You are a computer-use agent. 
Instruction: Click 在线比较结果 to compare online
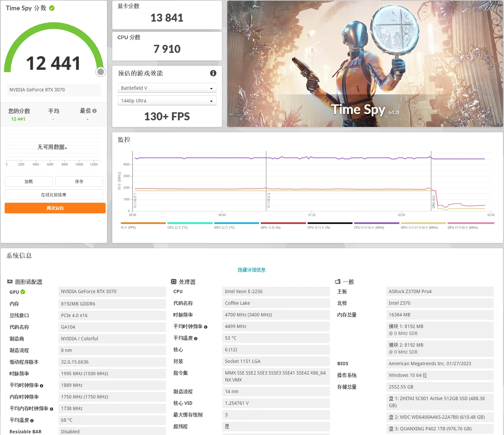pyautogui.click(x=54, y=195)
